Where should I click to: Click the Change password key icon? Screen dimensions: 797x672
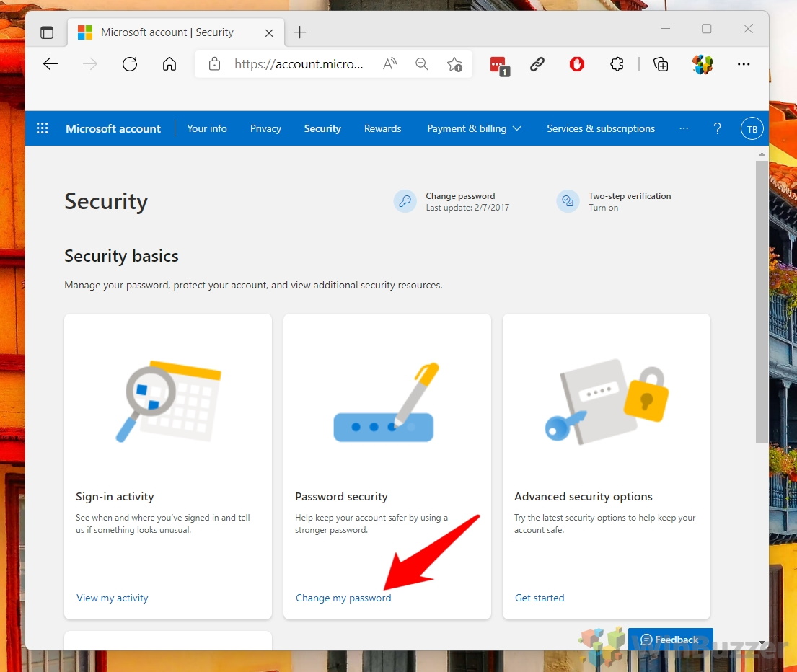pyautogui.click(x=405, y=201)
